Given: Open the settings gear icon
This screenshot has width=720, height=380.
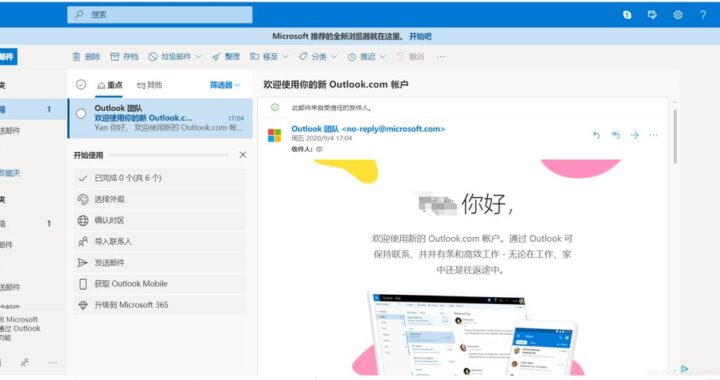Looking at the screenshot, I should [x=678, y=15].
